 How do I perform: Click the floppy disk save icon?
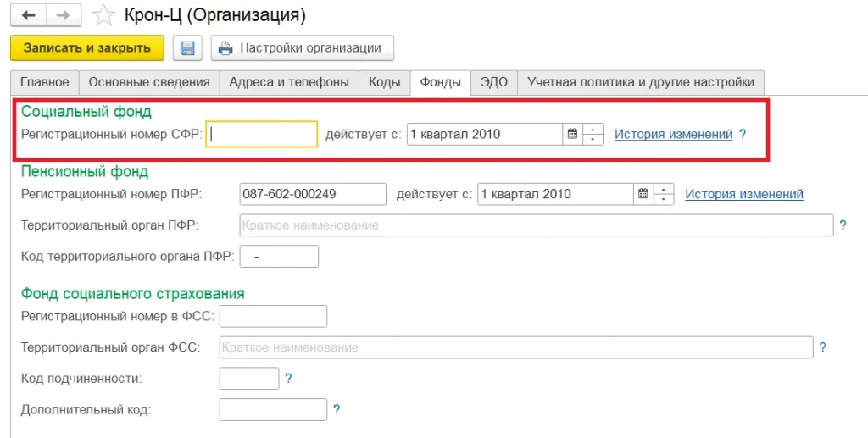[187, 48]
